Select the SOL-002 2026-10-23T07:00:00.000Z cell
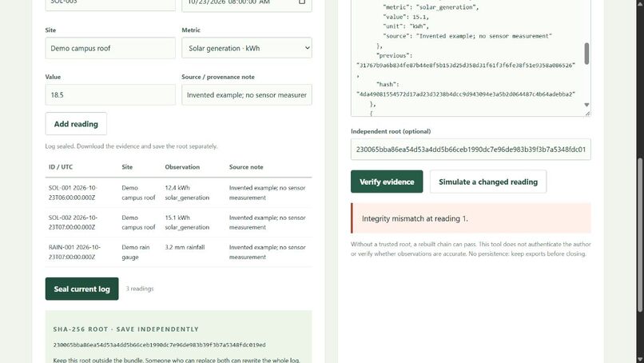The height and width of the screenshot is (363, 644). point(81,222)
